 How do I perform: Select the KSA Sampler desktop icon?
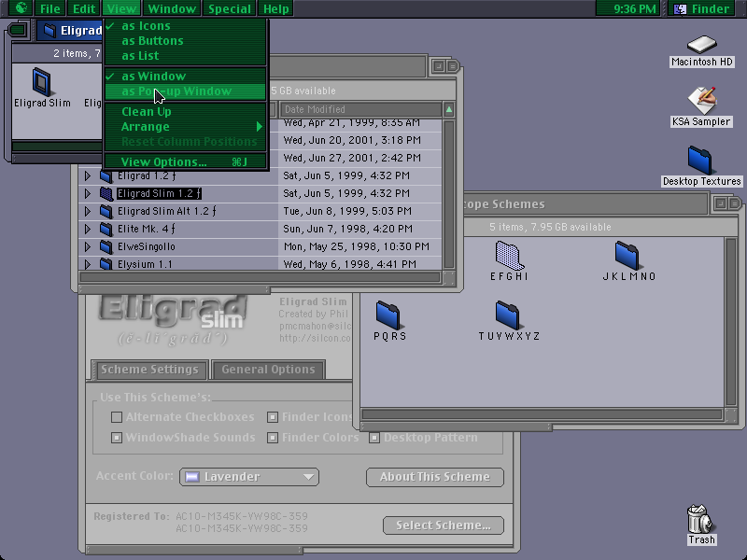point(701,101)
